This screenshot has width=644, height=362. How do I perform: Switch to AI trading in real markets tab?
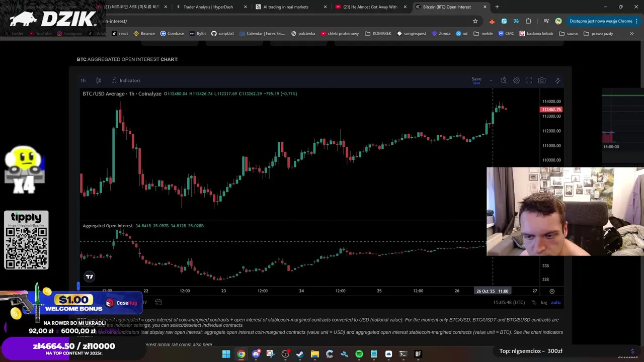point(286,7)
